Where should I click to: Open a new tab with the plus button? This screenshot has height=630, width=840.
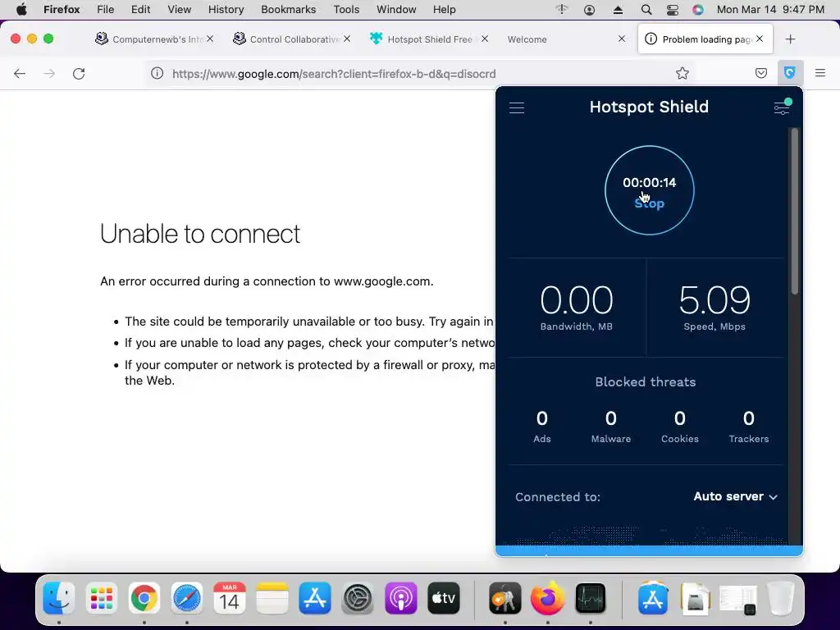point(790,39)
